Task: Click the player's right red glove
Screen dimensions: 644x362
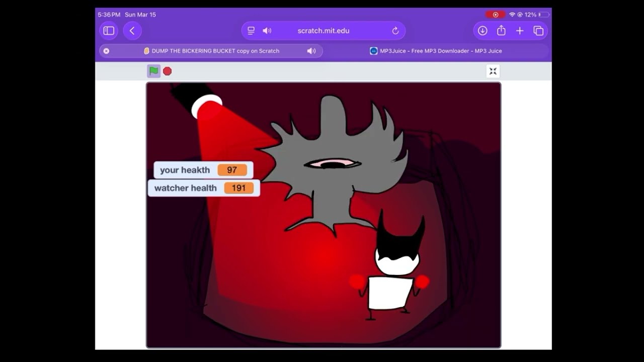Action: [422, 282]
